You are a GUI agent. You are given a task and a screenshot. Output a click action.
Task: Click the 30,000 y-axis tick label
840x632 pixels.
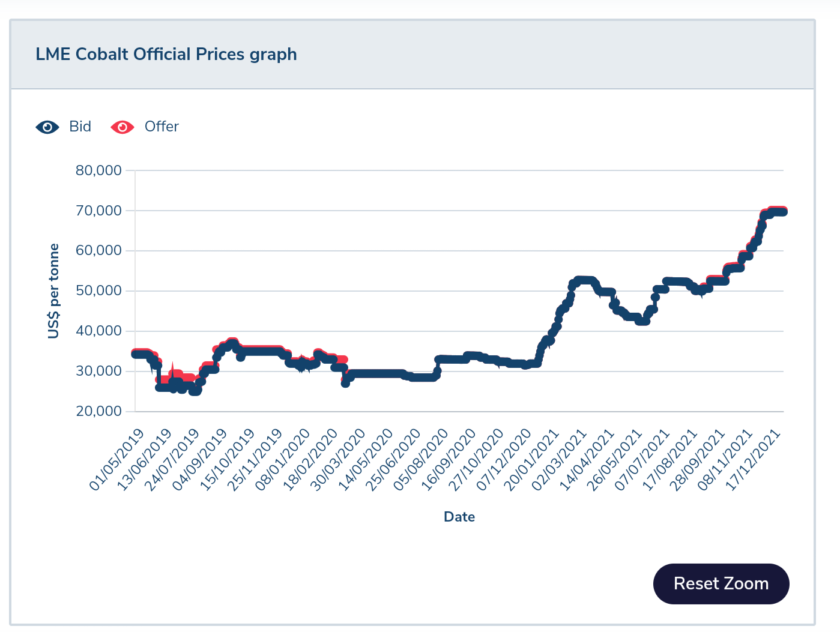point(98,372)
